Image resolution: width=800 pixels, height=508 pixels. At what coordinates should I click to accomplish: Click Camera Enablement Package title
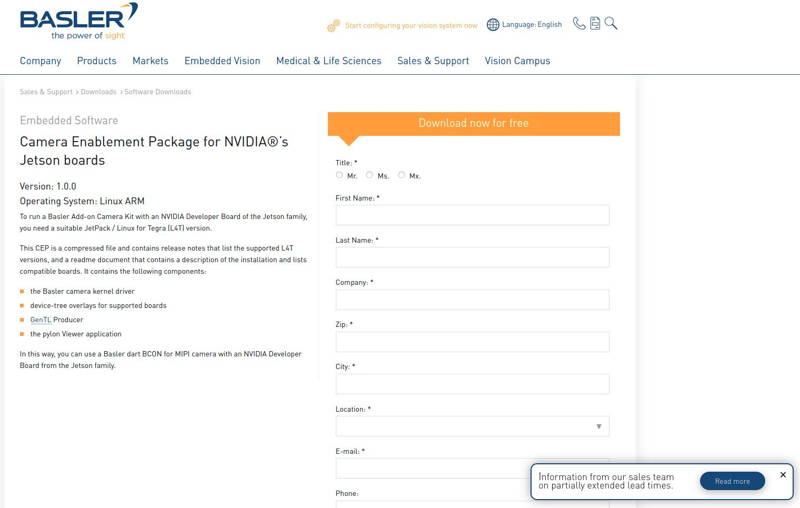pos(154,151)
